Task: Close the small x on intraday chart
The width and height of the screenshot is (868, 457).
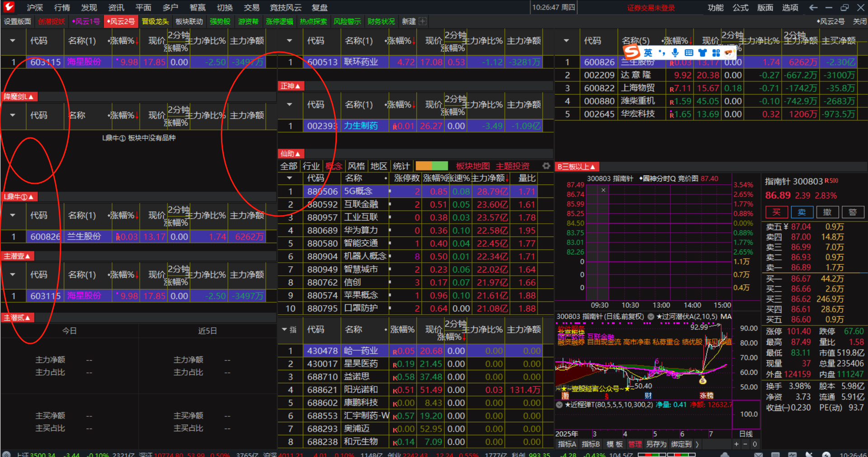Action: [x=603, y=190]
